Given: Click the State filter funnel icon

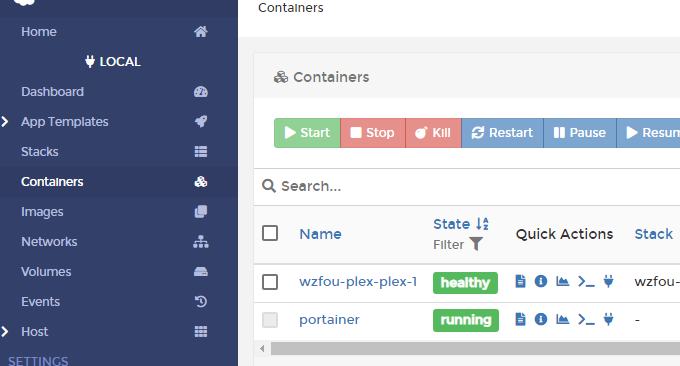Looking at the screenshot, I should click(x=476, y=244).
